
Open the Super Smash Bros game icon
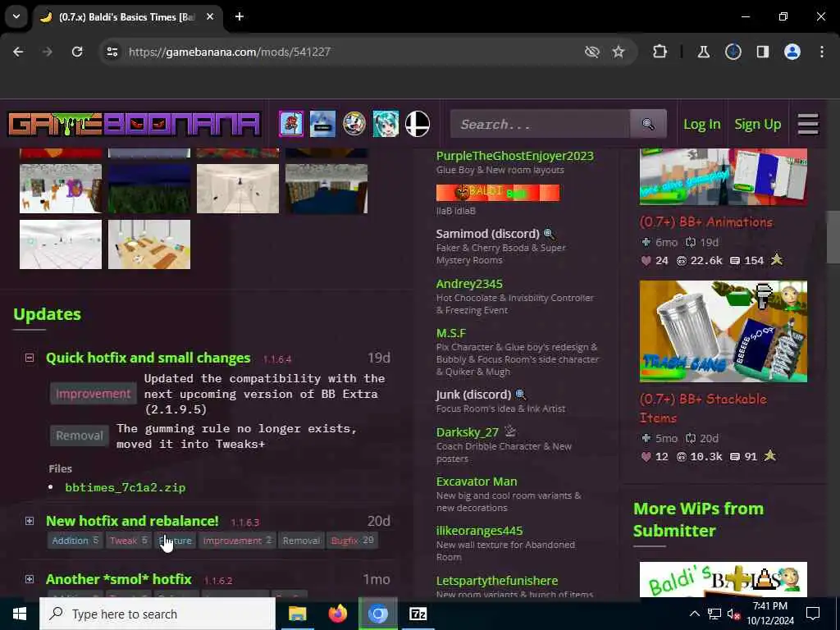click(x=418, y=125)
